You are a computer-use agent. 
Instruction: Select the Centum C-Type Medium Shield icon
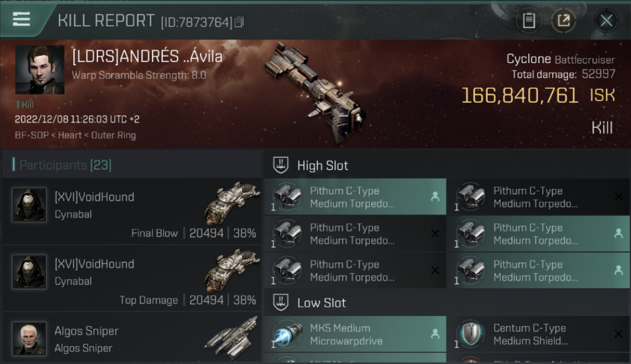(470, 334)
